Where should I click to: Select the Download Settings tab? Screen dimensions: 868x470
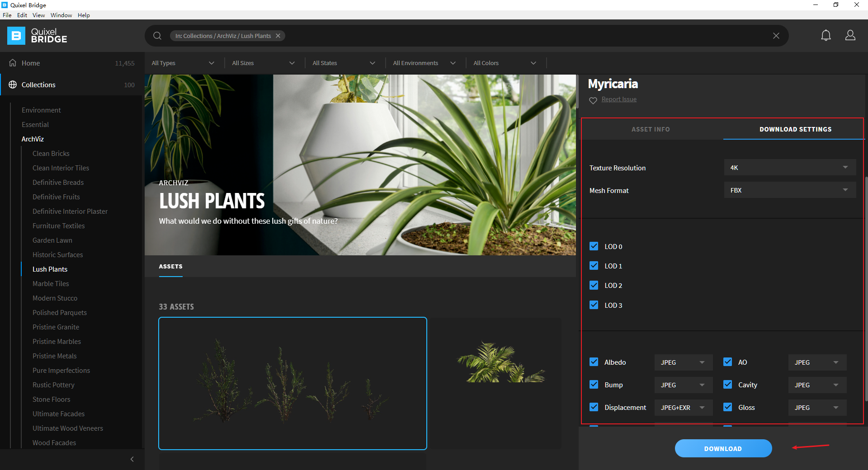pos(795,129)
